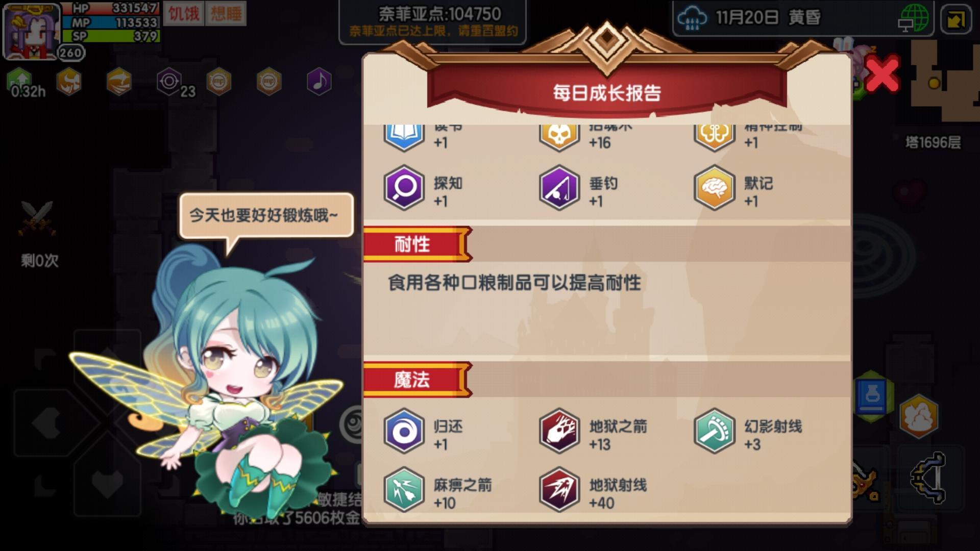The image size is (980, 551).
Task: Click the HP status bar
Action: (111, 8)
